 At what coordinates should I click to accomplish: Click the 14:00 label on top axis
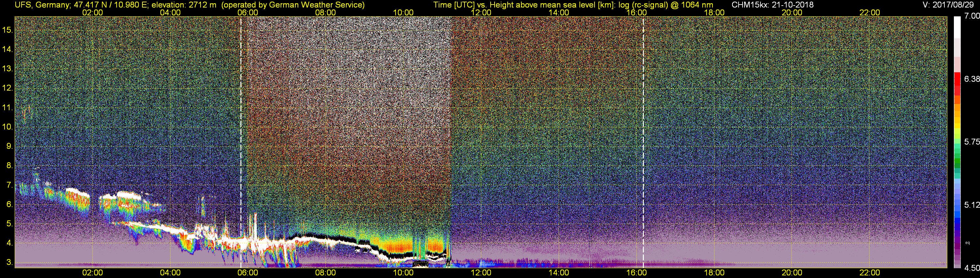pyautogui.click(x=559, y=12)
